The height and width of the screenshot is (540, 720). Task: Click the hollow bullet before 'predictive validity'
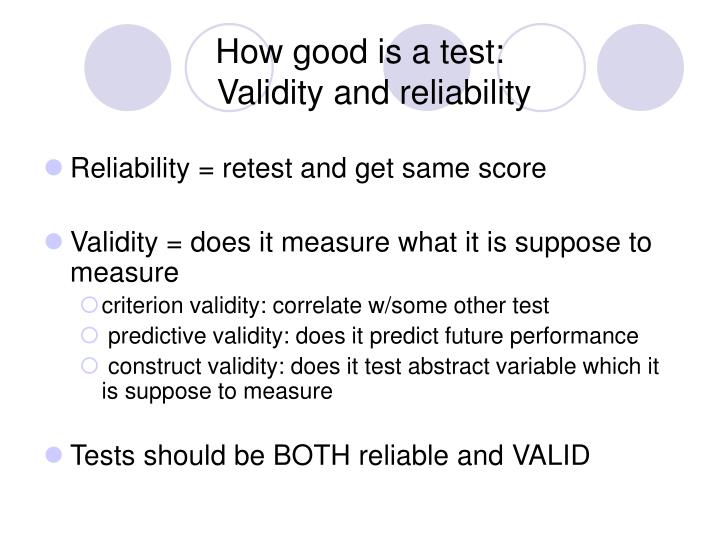click(x=89, y=335)
